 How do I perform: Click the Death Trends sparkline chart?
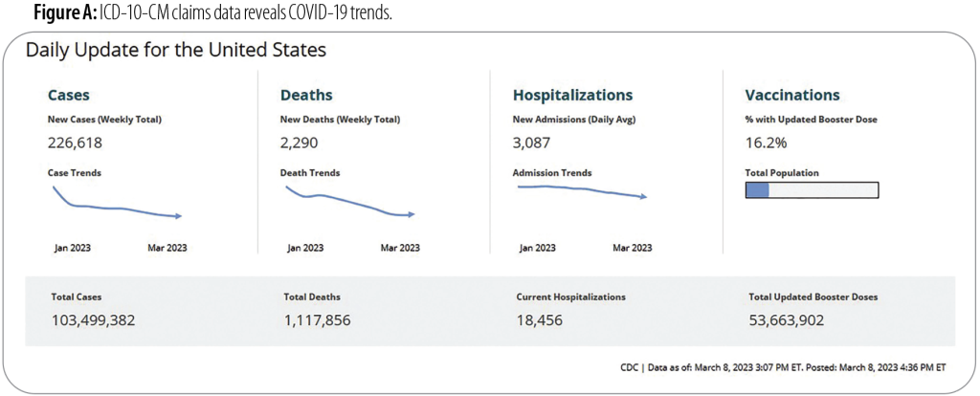(348, 202)
